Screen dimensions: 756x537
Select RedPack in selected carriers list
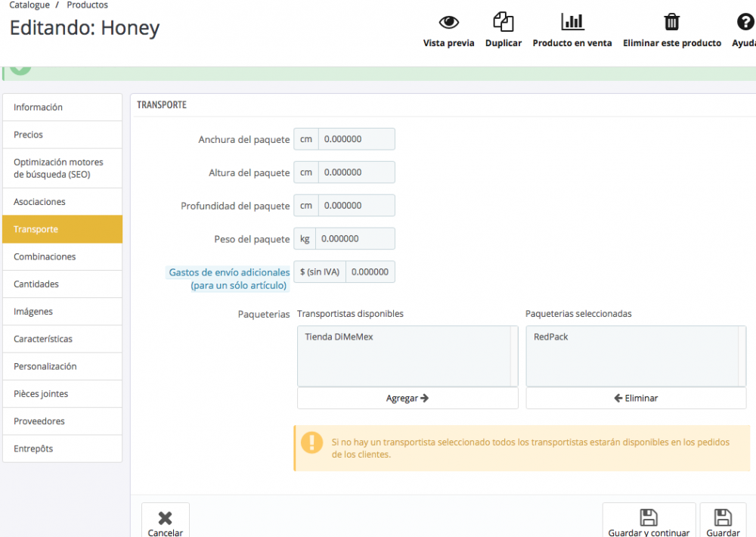[551, 337]
